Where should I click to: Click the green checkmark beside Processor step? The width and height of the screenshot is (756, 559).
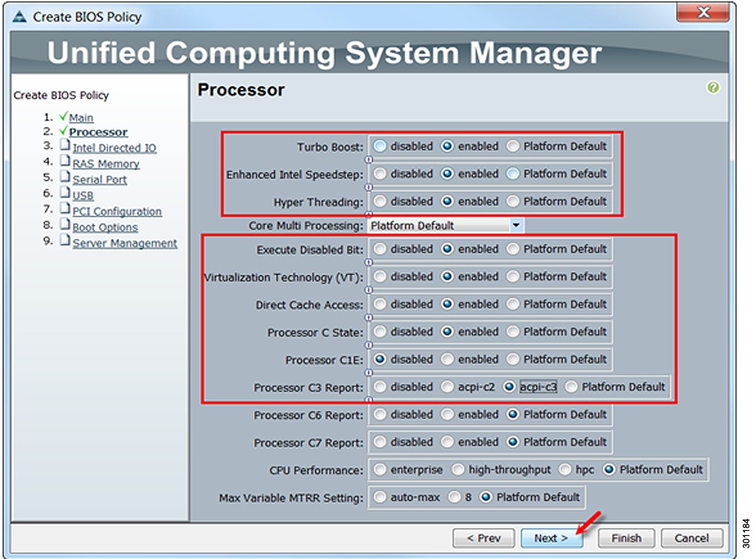[63, 131]
